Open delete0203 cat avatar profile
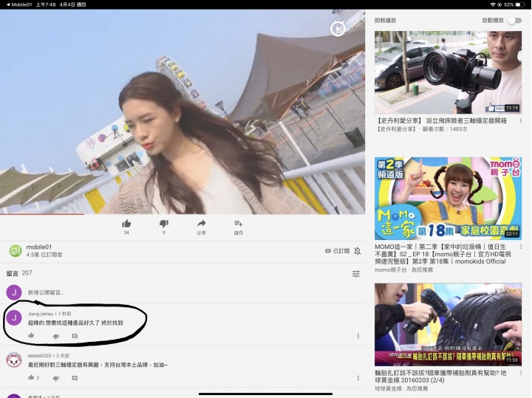Screen dimensions: 532x398 (x=14, y=360)
